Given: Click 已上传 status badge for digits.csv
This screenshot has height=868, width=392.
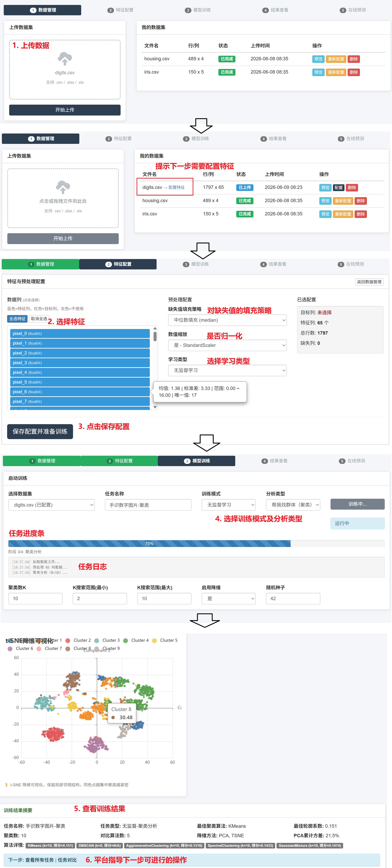Looking at the screenshot, I should pos(245,188).
